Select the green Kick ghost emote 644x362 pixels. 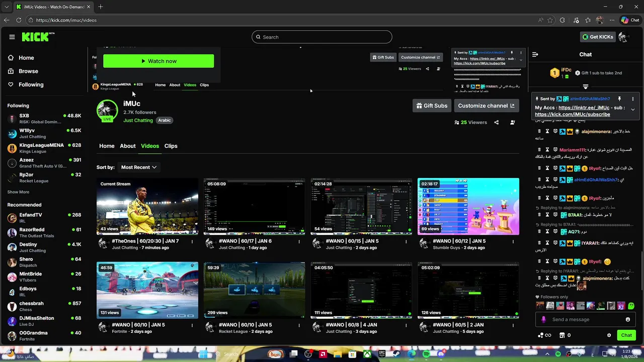click(631, 306)
